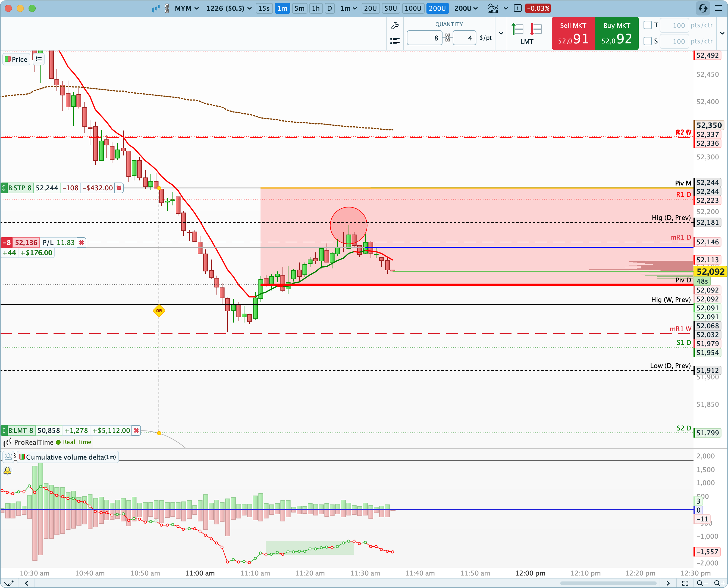The width and height of the screenshot is (728, 588).
Task: Click the Sell MKT button
Action: click(573, 33)
